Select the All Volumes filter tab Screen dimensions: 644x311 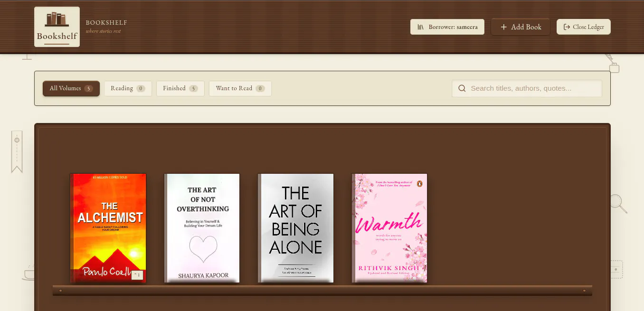point(71,88)
